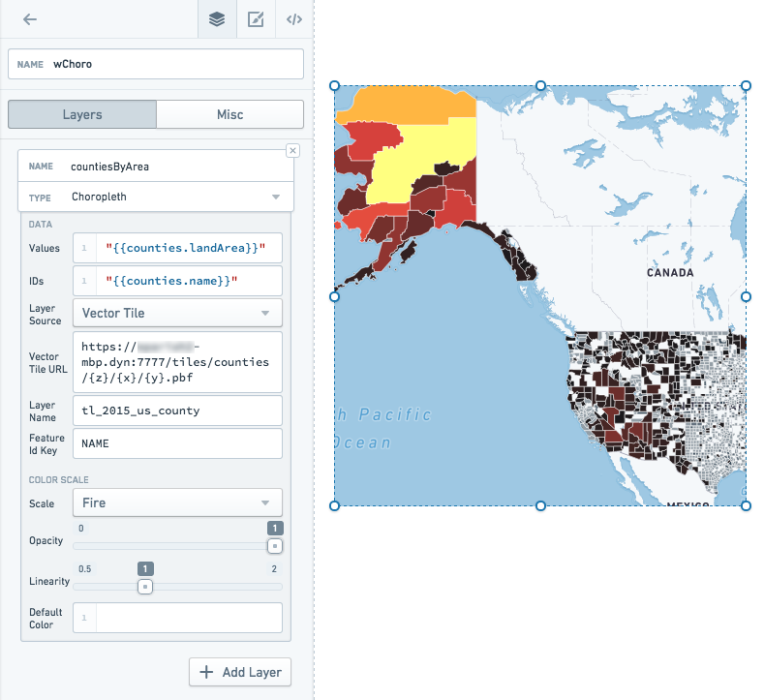Screen dimensions: 764x700
Task: Click the Pacific Ocean label on map
Action: click(385, 429)
